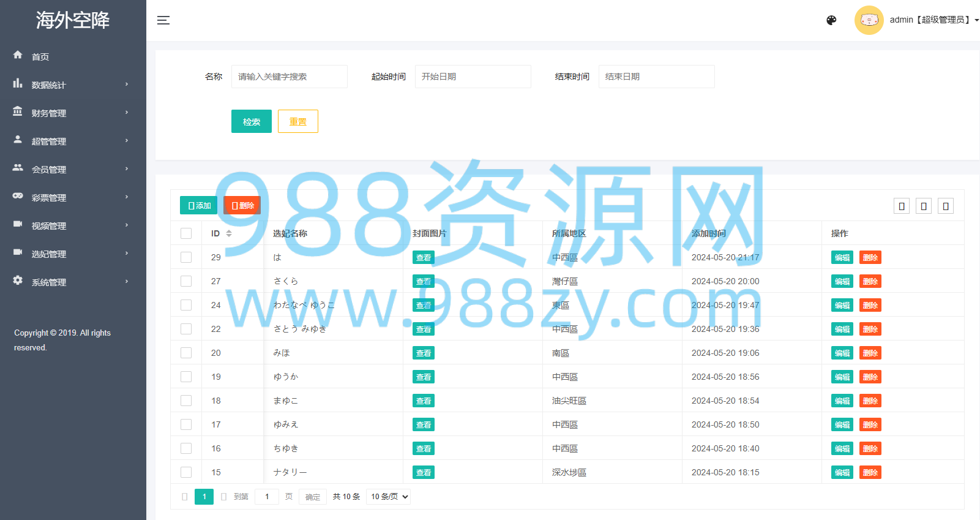Click the gamepad icon for 彩票管理
The width and height of the screenshot is (980, 520).
18,196
